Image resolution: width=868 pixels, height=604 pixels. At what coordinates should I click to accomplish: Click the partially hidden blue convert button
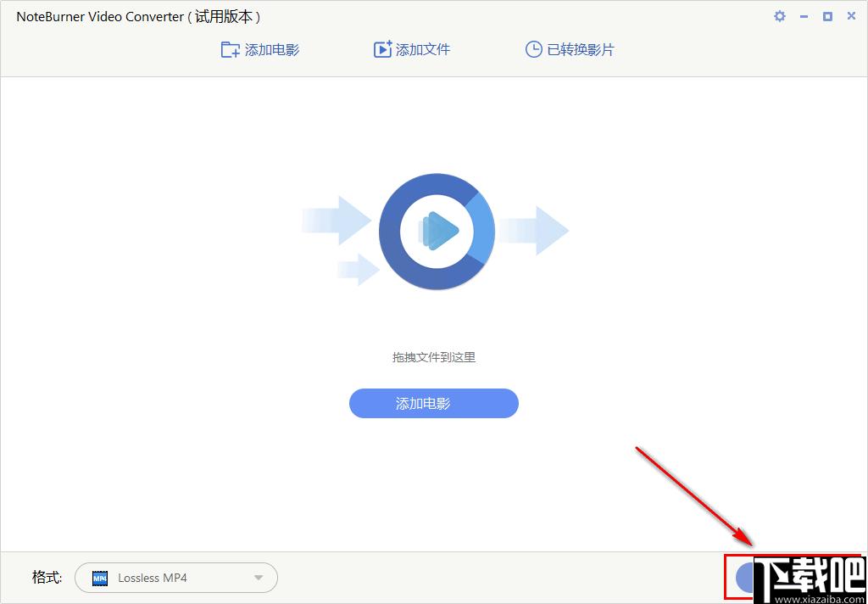(743, 577)
